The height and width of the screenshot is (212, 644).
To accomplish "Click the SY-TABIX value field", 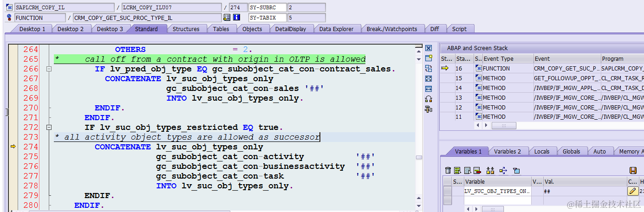I will click(306, 18).
